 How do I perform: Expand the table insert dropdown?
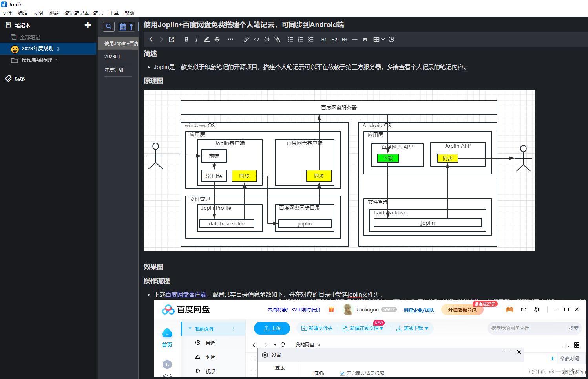coord(383,39)
